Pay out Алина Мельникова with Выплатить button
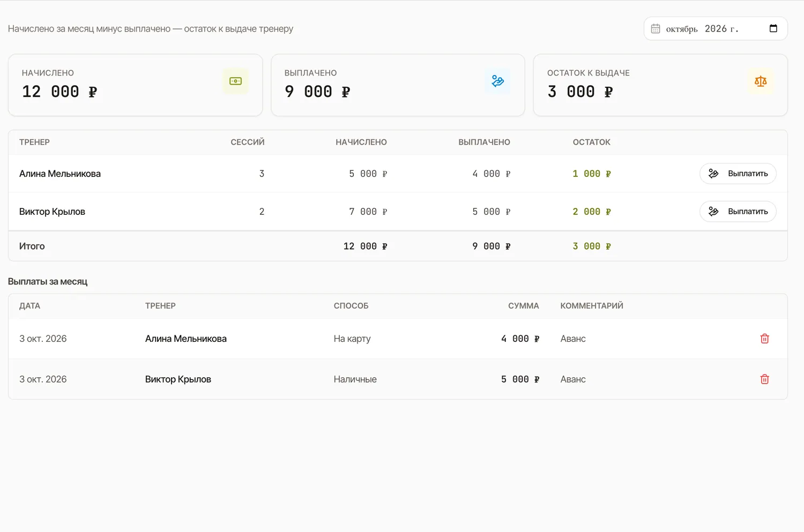Screen dimensions: 804x532 738,174
